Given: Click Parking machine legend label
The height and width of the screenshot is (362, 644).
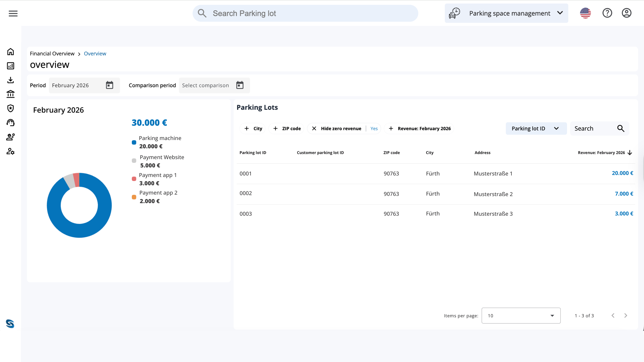Looking at the screenshot, I should (160, 138).
